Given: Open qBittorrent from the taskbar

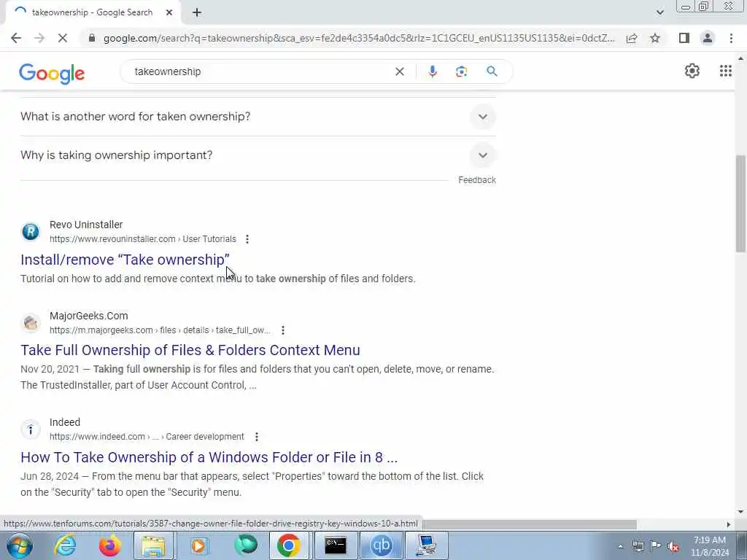Looking at the screenshot, I should tap(381, 545).
